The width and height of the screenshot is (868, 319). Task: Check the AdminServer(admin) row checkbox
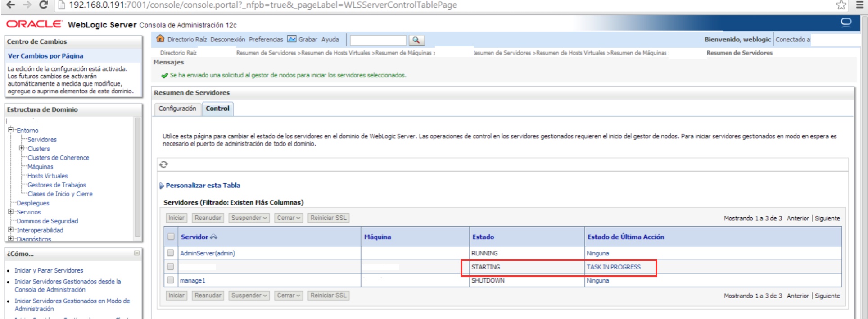(x=171, y=253)
